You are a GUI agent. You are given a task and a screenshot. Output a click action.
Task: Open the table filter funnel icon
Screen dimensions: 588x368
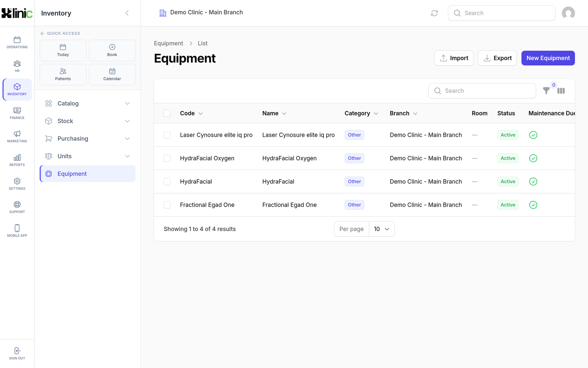(546, 91)
